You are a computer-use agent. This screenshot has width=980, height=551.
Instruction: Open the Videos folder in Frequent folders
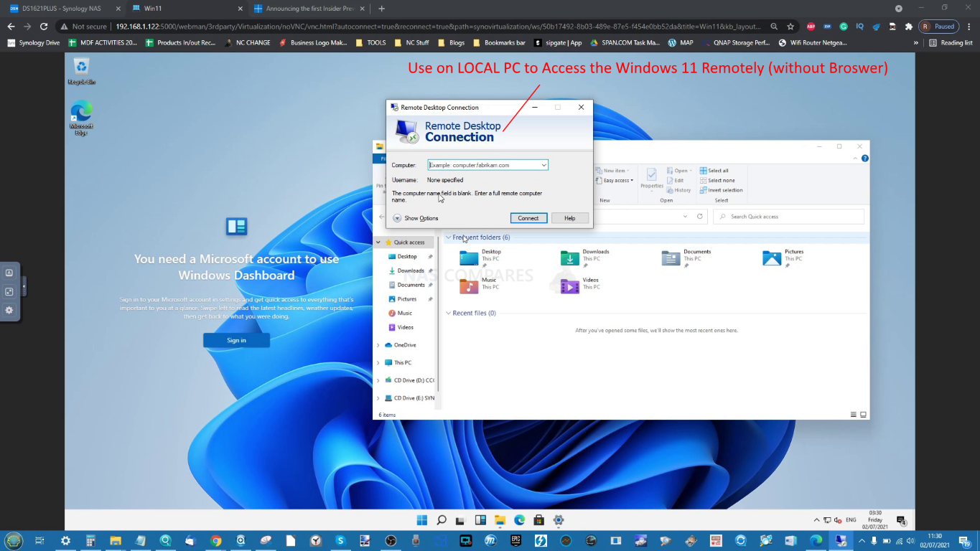580,284
